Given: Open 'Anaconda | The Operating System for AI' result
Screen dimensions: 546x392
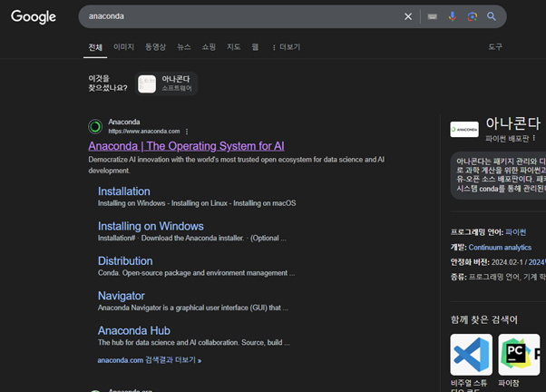Looking at the screenshot, I should (186, 146).
